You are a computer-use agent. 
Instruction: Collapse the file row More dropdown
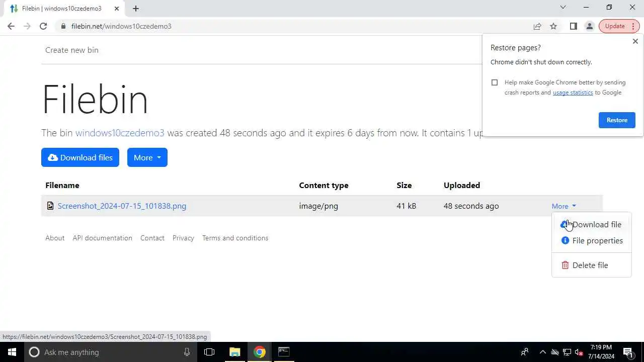(564, 206)
